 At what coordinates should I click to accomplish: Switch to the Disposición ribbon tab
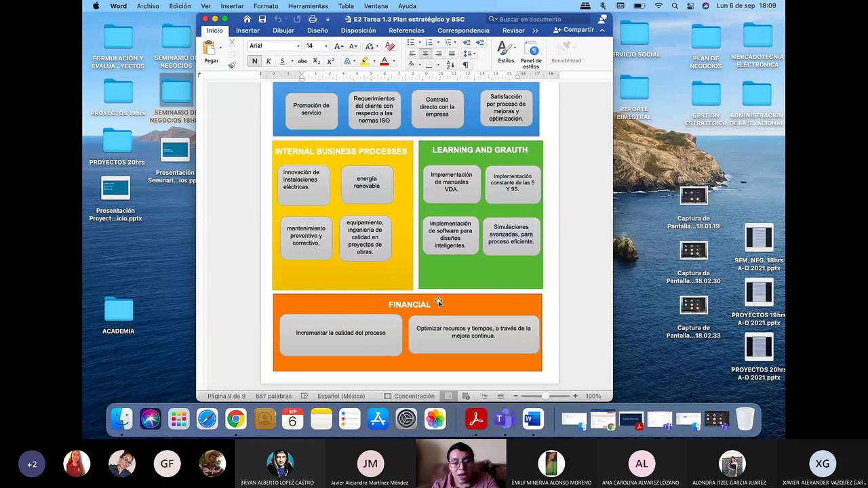tap(358, 30)
